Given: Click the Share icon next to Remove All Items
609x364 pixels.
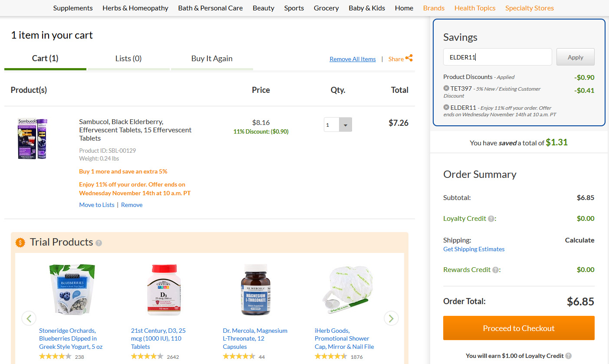Looking at the screenshot, I should [409, 58].
